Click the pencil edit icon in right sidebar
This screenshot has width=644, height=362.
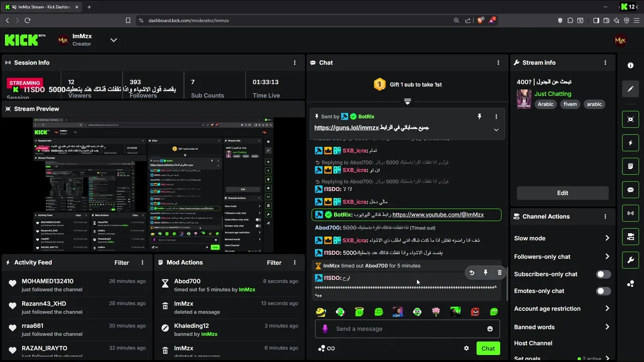630,89
